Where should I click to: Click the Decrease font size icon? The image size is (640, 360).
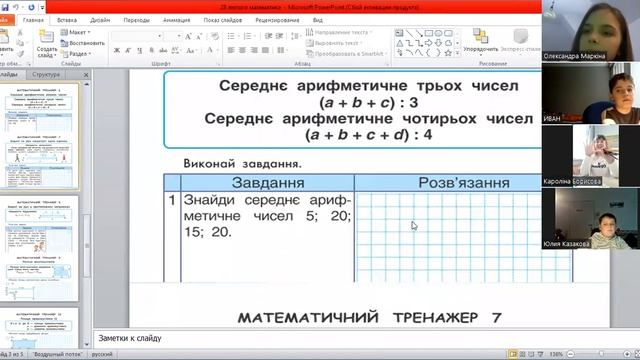(199, 37)
